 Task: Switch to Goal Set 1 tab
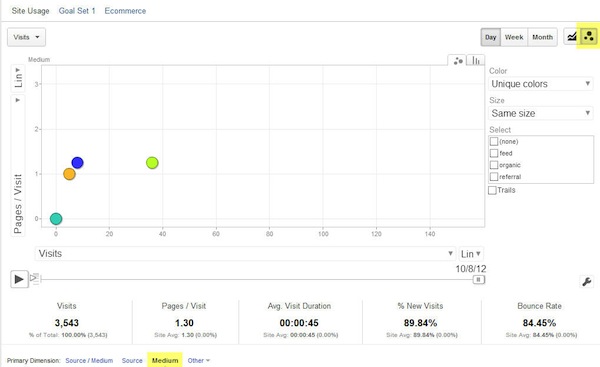(x=77, y=11)
